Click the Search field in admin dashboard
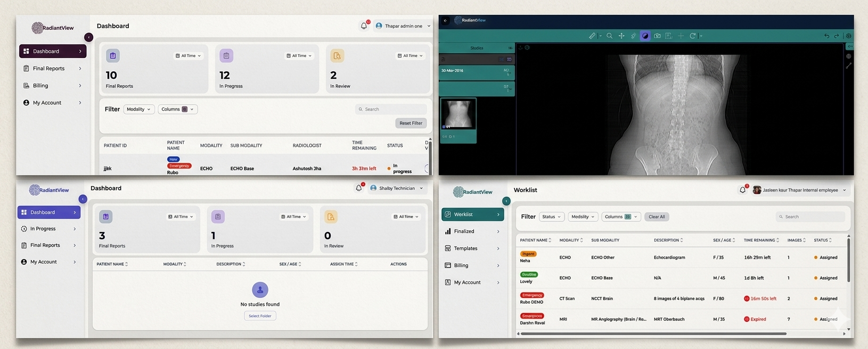The width and height of the screenshot is (868, 349). (391, 109)
